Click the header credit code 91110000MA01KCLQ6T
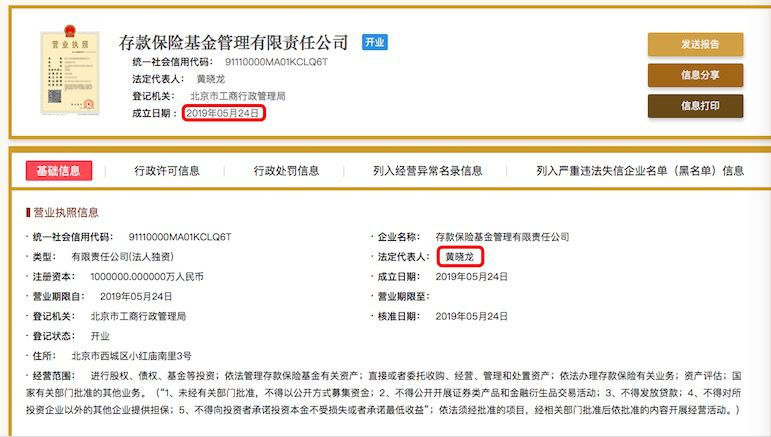The width and height of the screenshot is (771, 437). tap(276, 62)
